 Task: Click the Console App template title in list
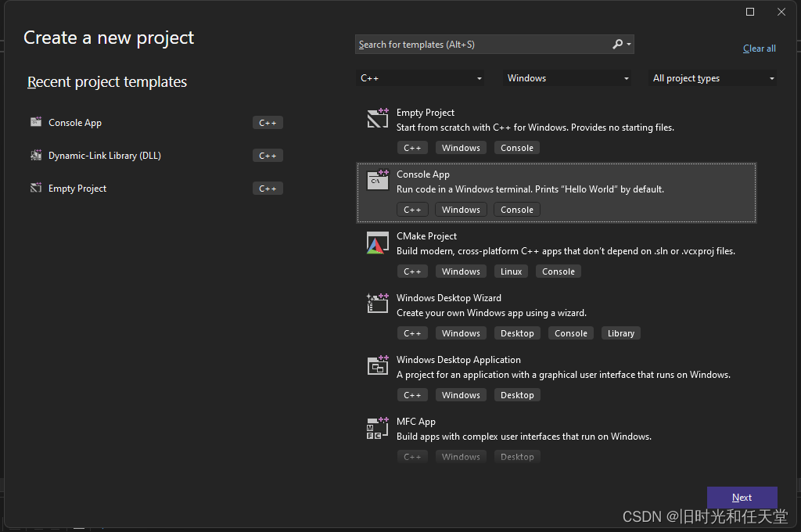[423, 174]
